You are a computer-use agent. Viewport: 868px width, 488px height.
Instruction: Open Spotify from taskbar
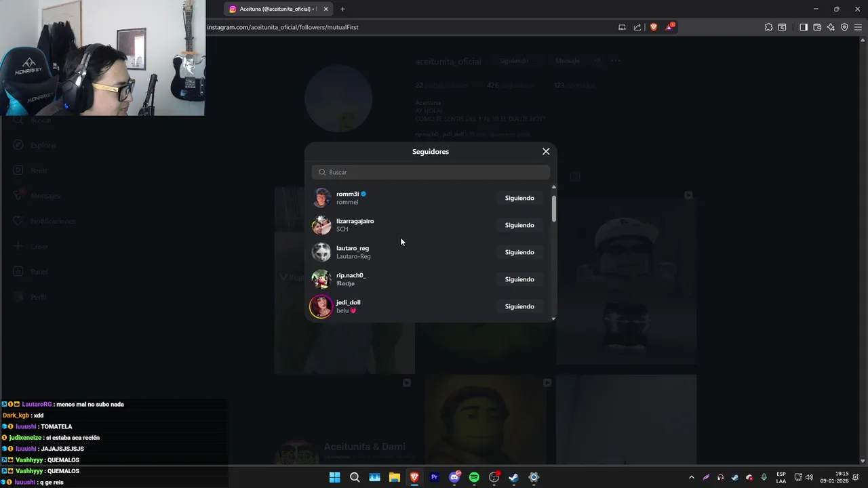coord(474,477)
